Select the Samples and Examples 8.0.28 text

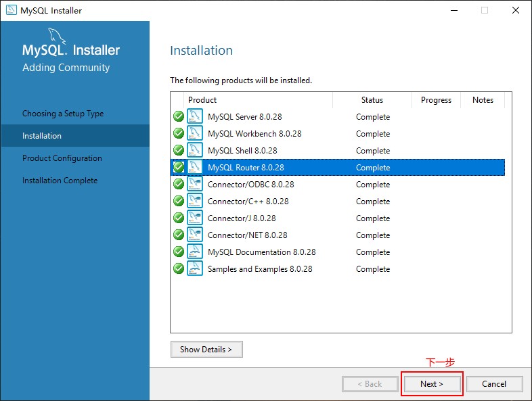[x=260, y=270]
